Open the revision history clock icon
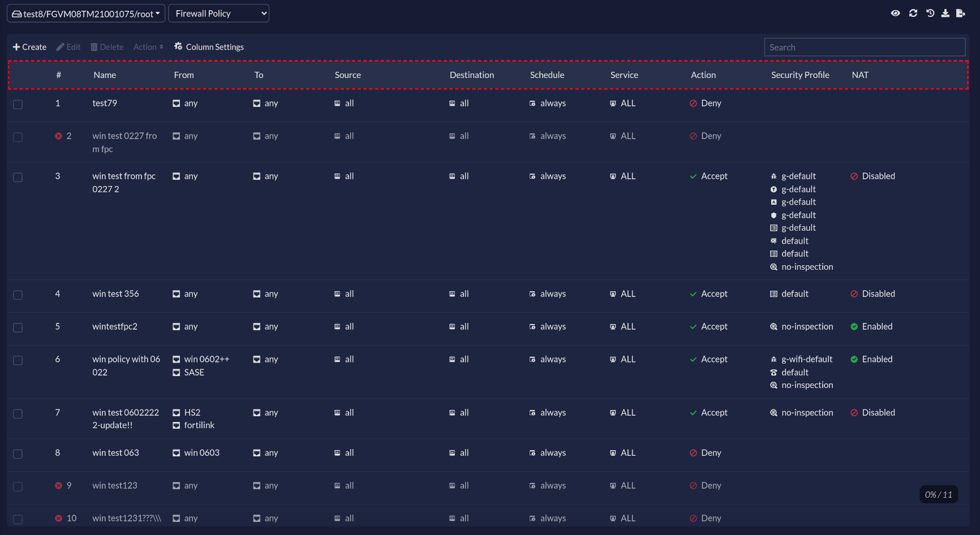 point(930,13)
